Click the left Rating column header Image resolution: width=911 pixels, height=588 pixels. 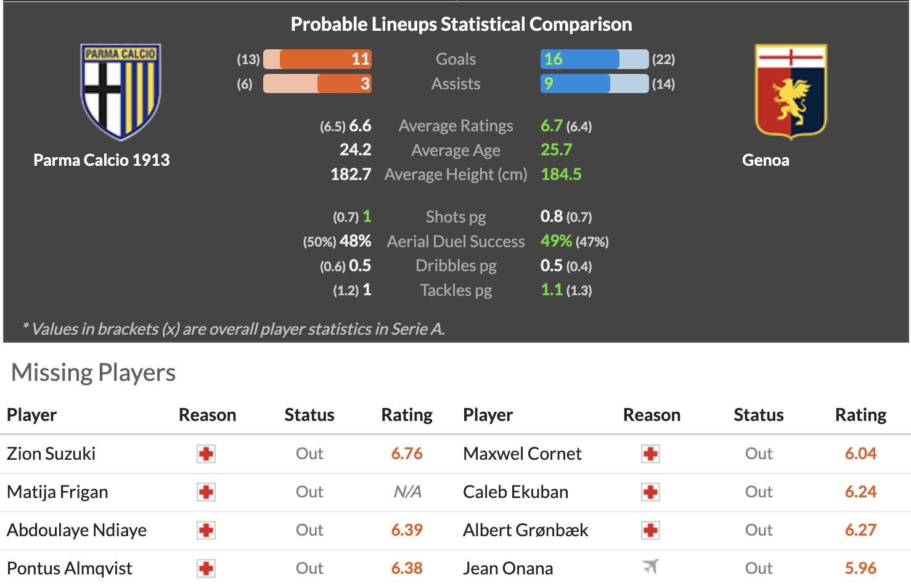[407, 415]
